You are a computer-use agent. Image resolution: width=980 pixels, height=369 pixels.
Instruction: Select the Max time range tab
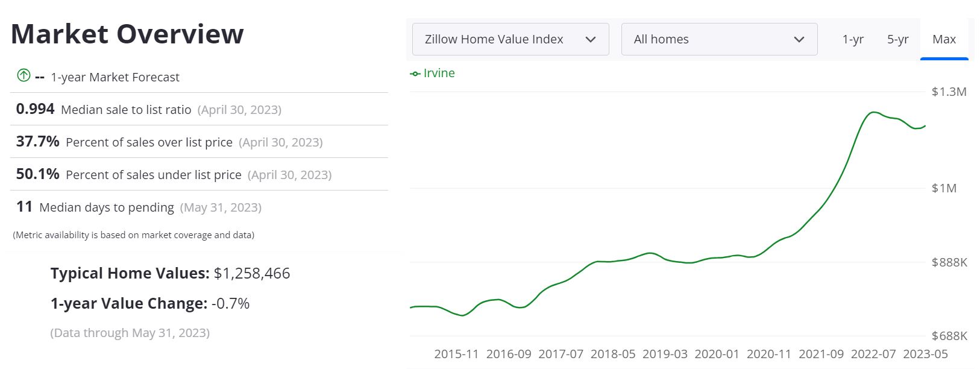pos(944,39)
